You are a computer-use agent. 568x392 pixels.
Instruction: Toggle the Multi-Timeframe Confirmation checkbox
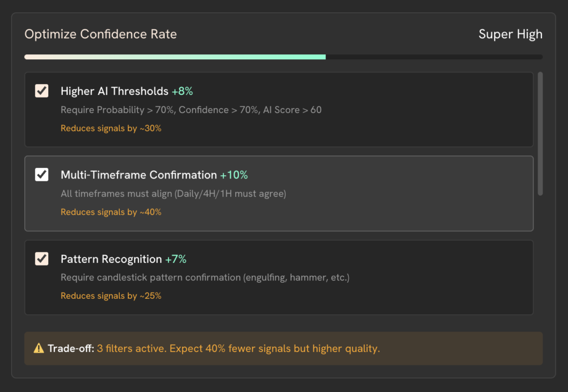tap(42, 175)
